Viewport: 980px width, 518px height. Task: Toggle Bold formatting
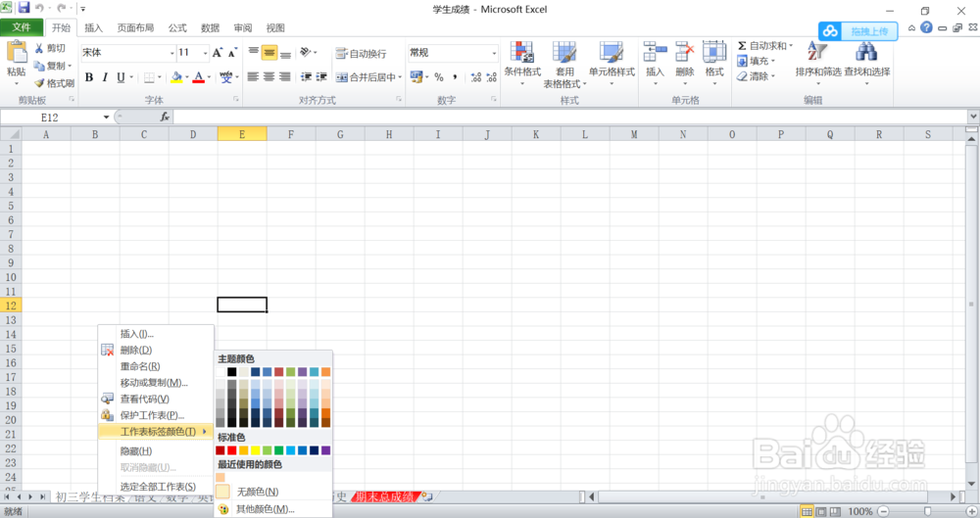point(89,76)
